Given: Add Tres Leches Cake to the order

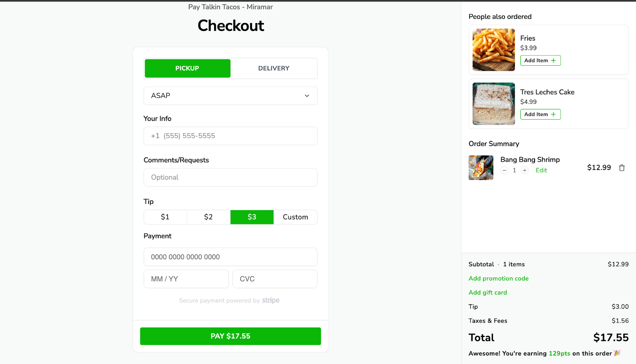Looking at the screenshot, I should (x=540, y=114).
